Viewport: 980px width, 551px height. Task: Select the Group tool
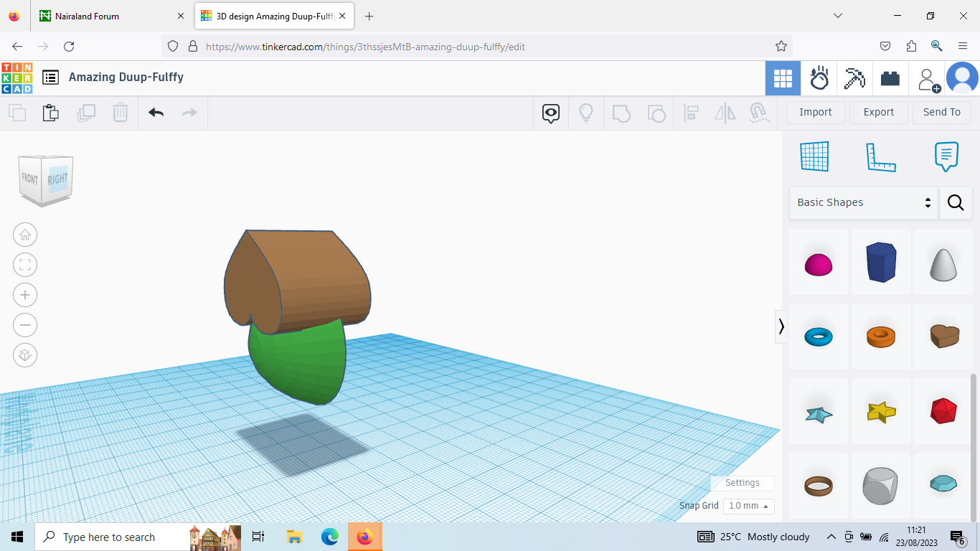tap(621, 113)
